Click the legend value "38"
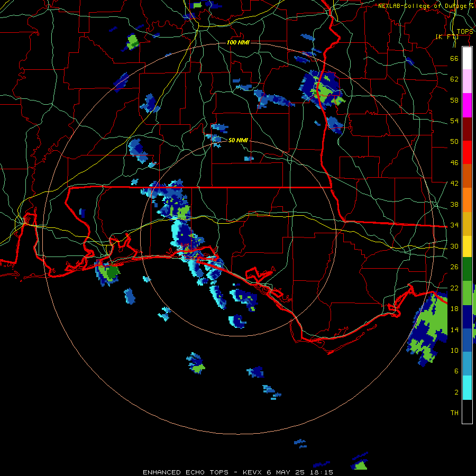The width and height of the screenshot is (476, 476). (x=454, y=205)
